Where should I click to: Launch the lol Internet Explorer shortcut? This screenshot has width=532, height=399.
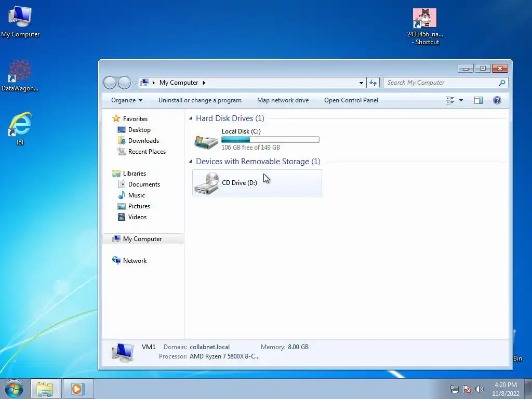20,129
